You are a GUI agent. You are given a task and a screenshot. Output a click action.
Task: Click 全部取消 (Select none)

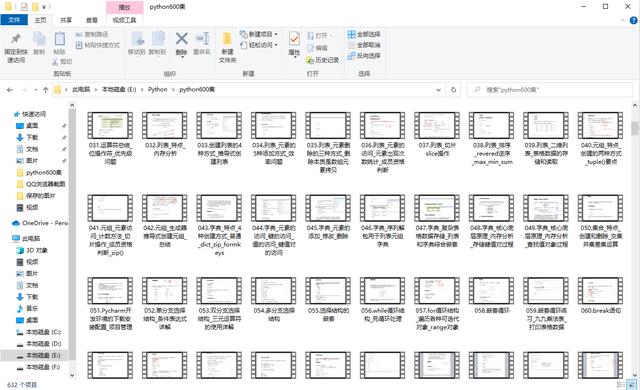364,45
